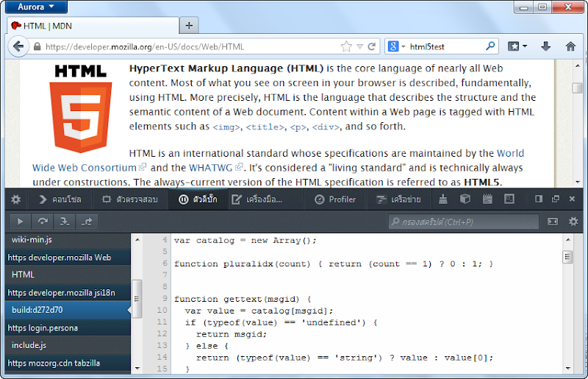This screenshot has height=379, width=588.
Task: Open the <img> element link
Action: click(x=226, y=127)
